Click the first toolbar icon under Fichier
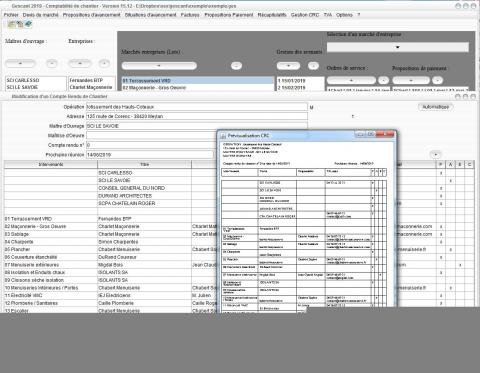Image resolution: width=480 pixels, height=373 pixels. click(12, 24)
